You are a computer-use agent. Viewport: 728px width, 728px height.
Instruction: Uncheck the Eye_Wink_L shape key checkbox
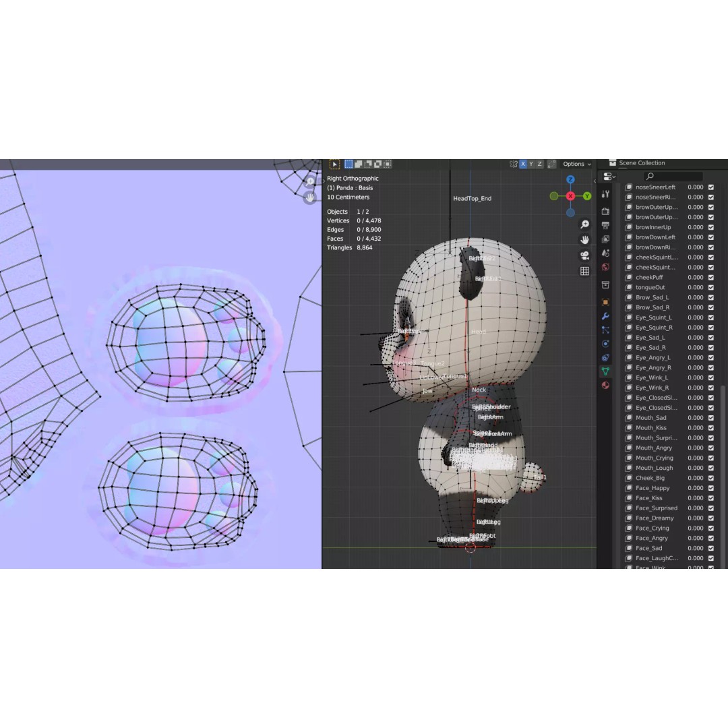711,377
